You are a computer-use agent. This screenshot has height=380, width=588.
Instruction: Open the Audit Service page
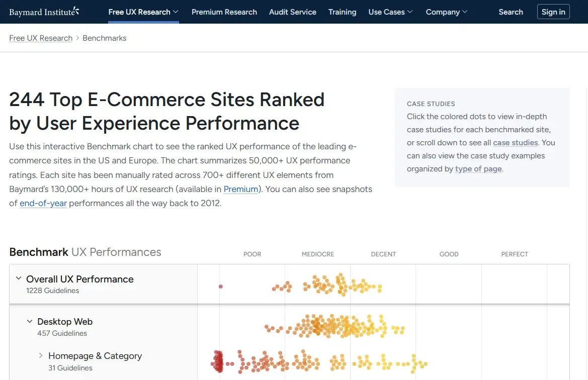[x=293, y=12]
